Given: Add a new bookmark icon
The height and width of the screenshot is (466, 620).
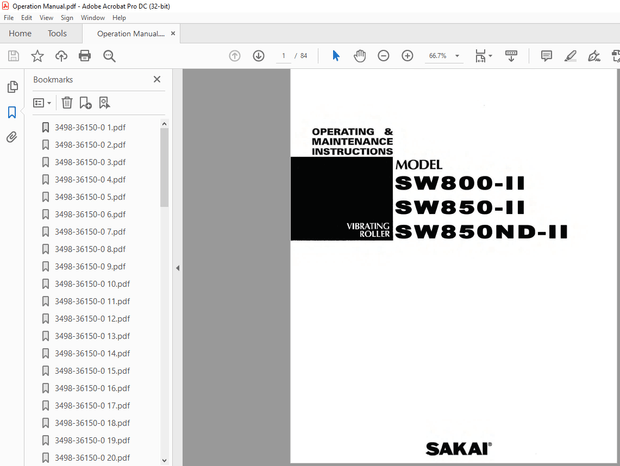Looking at the screenshot, I should (85, 103).
